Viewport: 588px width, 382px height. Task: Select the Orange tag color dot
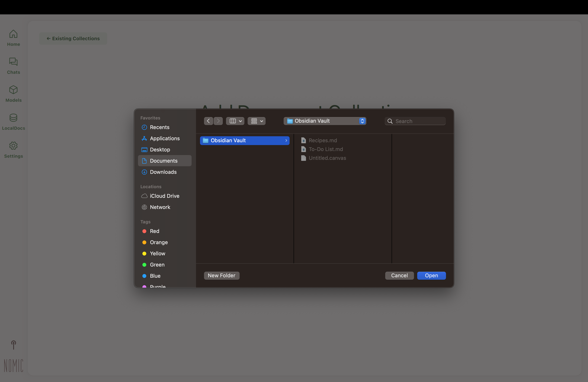pos(144,242)
